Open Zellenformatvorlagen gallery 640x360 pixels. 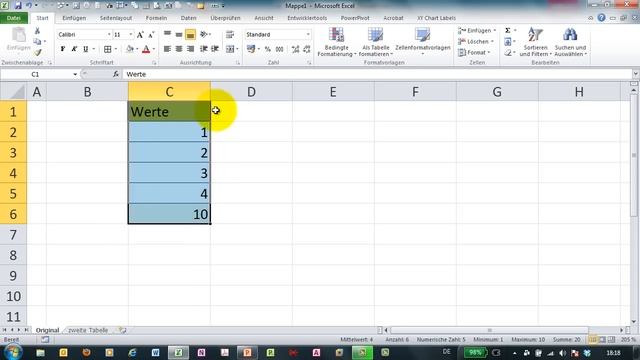423,42
